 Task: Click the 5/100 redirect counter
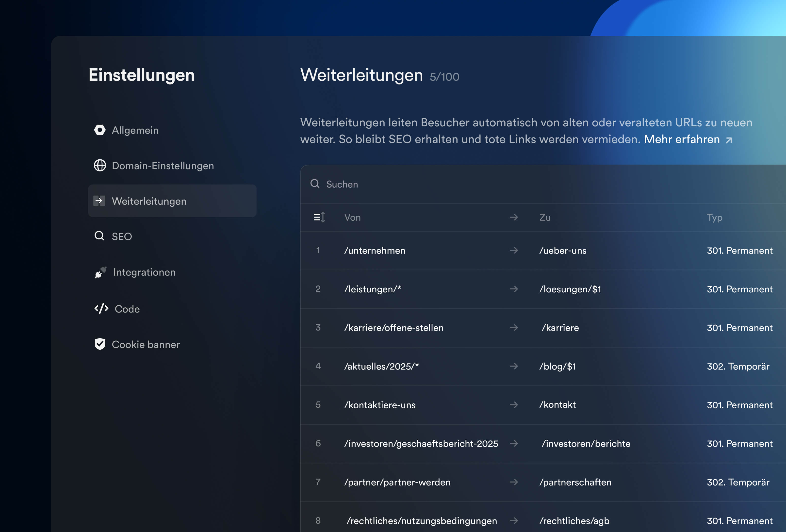444,77
